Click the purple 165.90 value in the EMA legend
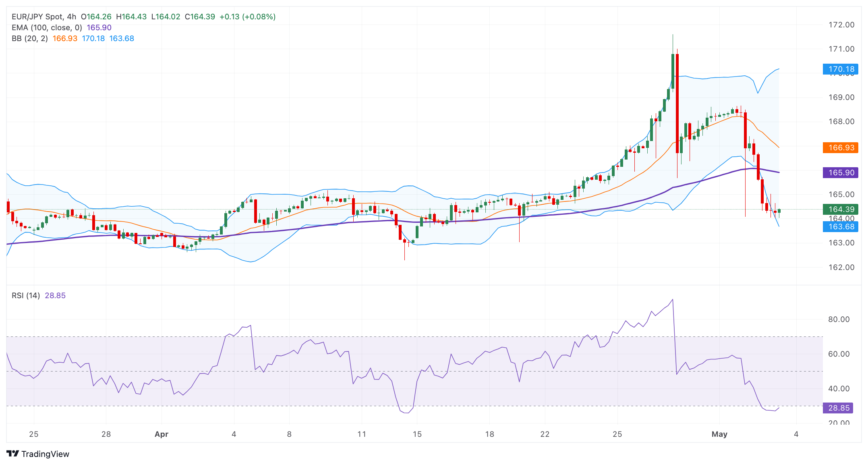Viewport: 868px width, 465px height. coord(99,28)
